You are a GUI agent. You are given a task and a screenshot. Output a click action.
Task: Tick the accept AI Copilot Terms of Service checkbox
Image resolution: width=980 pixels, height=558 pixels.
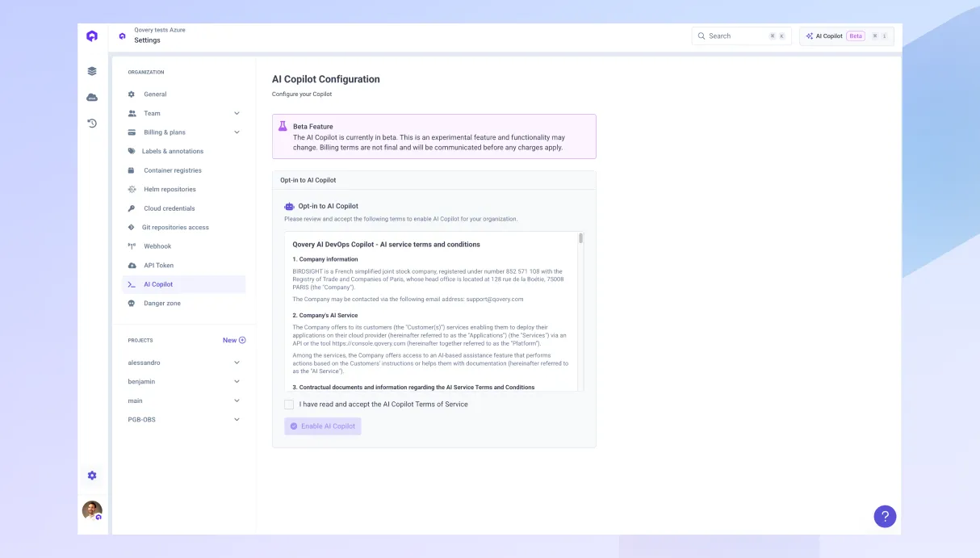(x=289, y=405)
